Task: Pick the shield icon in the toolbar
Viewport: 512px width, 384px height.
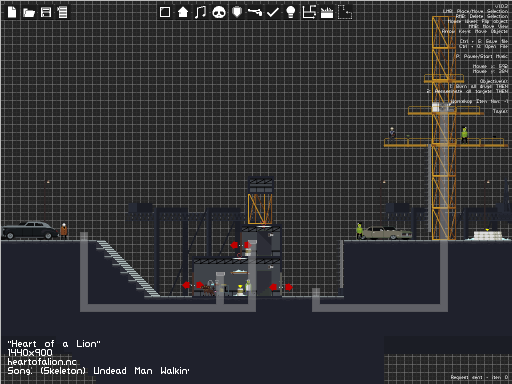Action: 237,12
